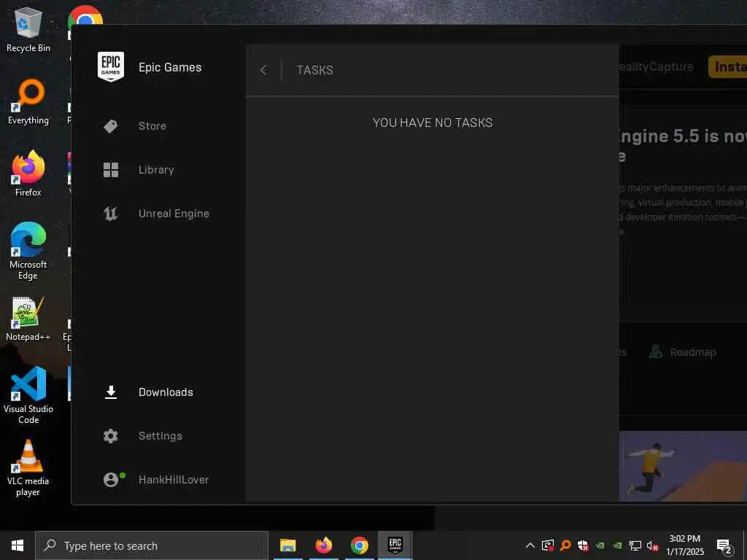747x560 pixels.
Task: Select the Microsoft Edge desktop shortcut
Action: 28,251
